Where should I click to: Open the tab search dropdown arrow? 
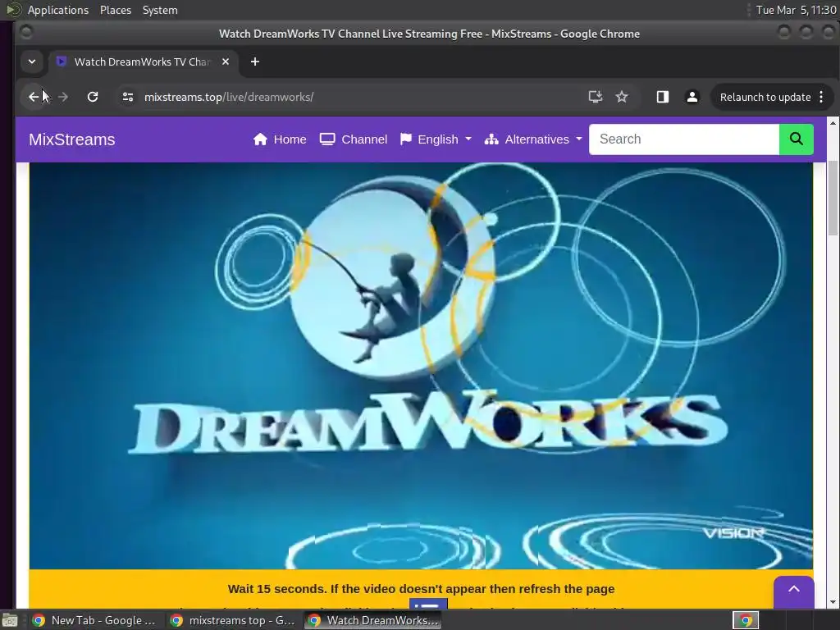tap(32, 62)
